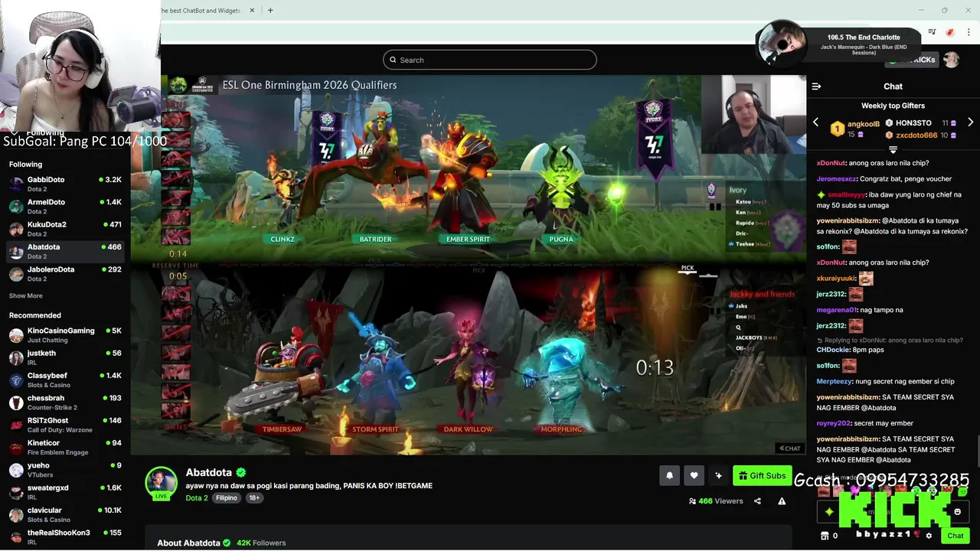Open justketh recommended channel
This screenshot has height=551, width=980.
point(65,357)
